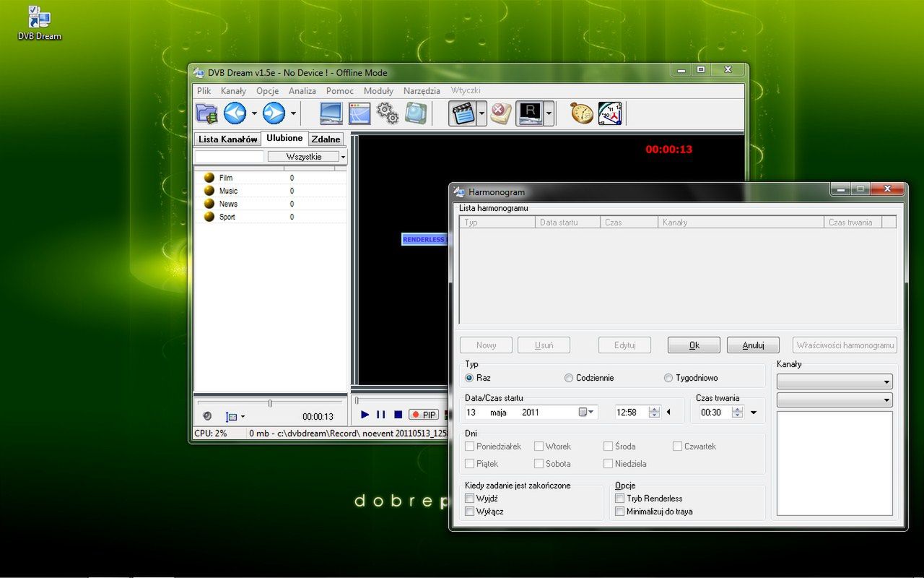The height and width of the screenshot is (578, 924).
Task: Open dropdown arrow next to previous channel
Action: click(x=254, y=113)
